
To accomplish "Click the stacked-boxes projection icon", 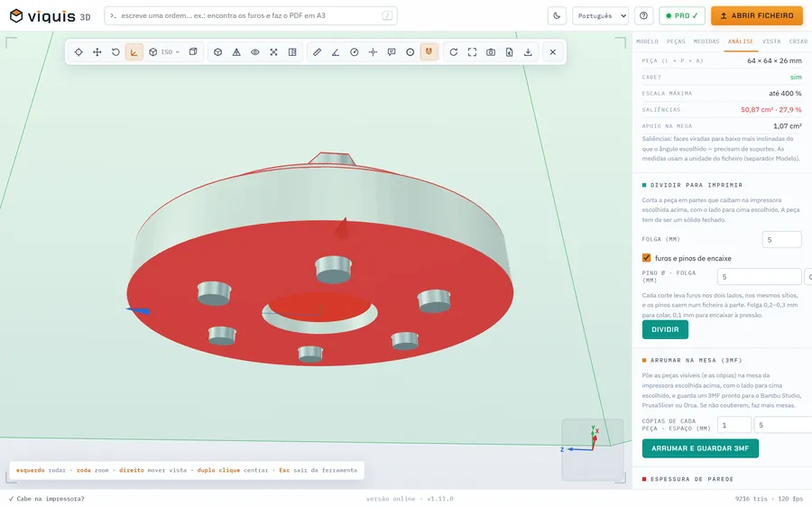I will coord(193,51).
